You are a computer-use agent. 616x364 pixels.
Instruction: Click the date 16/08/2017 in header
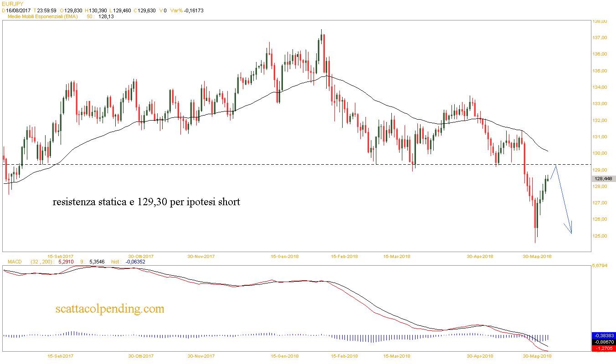tap(18, 10)
